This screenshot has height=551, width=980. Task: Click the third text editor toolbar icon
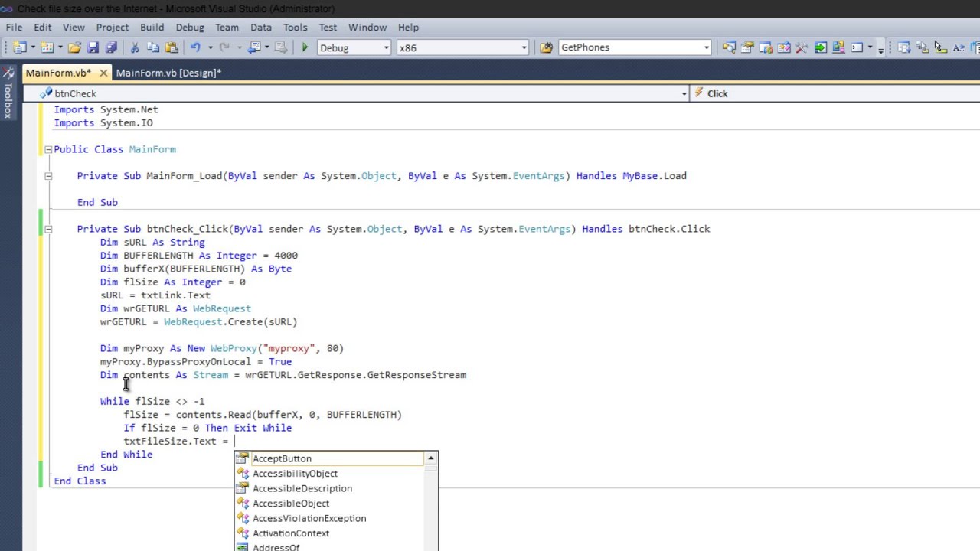point(940,47)
